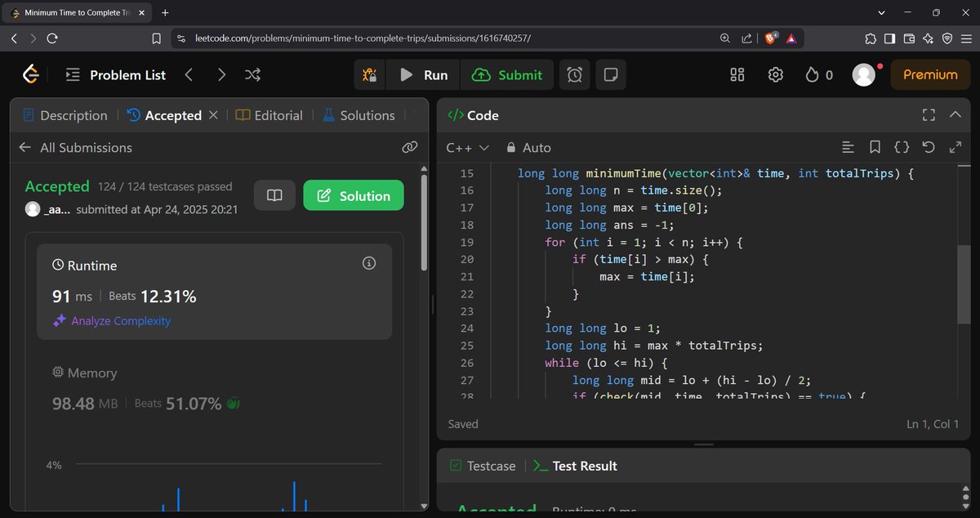Go to previous problem arrow
The width and height of the screenshot is (980, 518).
click(189, 74)
